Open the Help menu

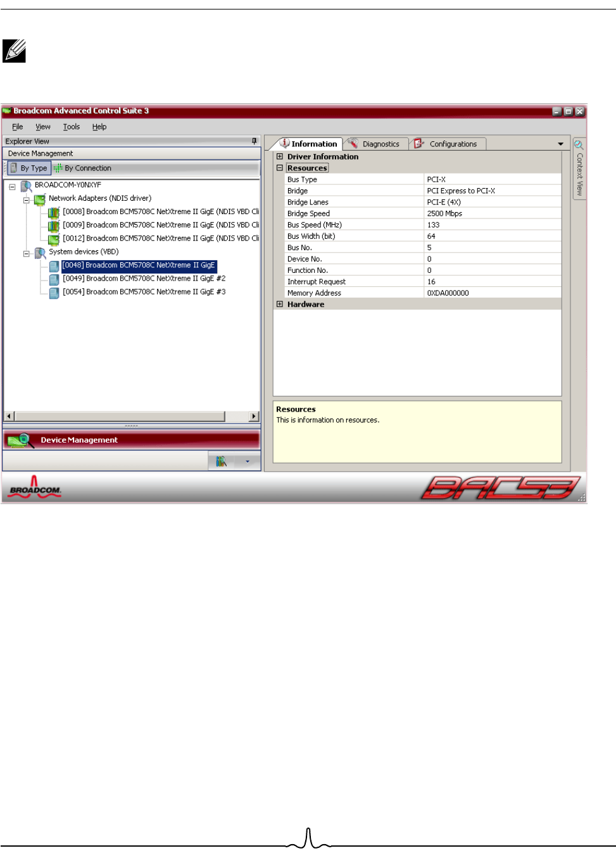click(99, 127)
